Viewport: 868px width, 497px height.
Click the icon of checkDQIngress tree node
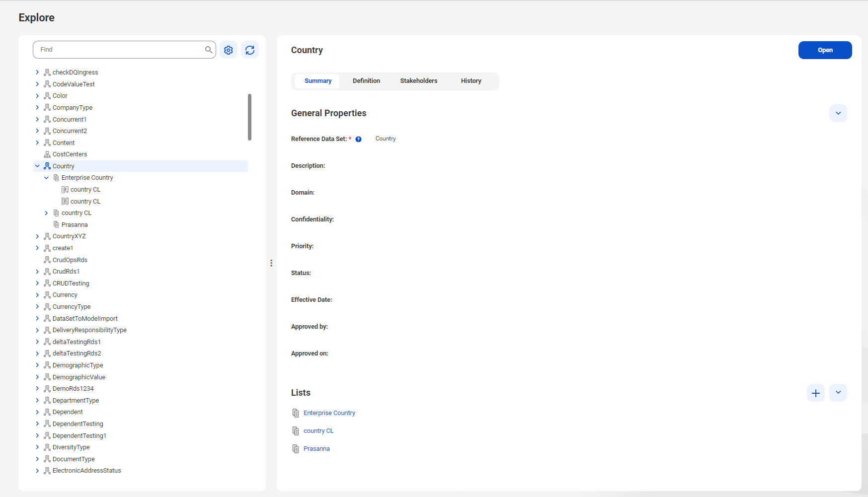click(47, 72)
